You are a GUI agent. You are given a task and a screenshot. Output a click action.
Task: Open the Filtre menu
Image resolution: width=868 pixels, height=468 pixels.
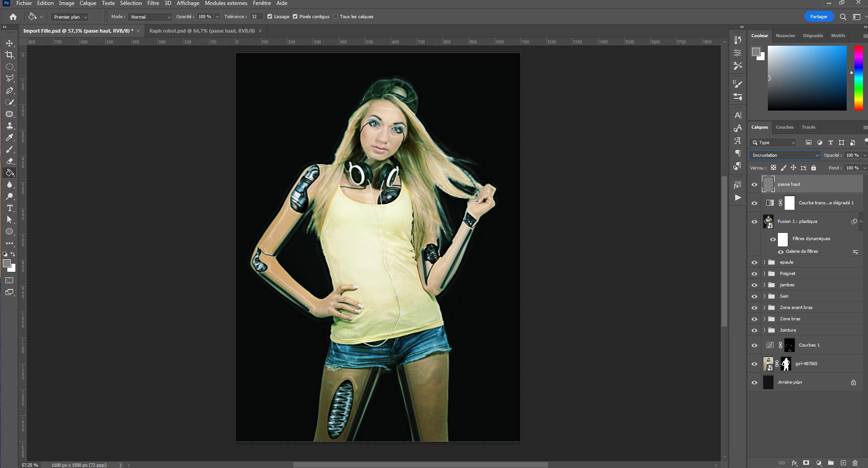[153, 3]
